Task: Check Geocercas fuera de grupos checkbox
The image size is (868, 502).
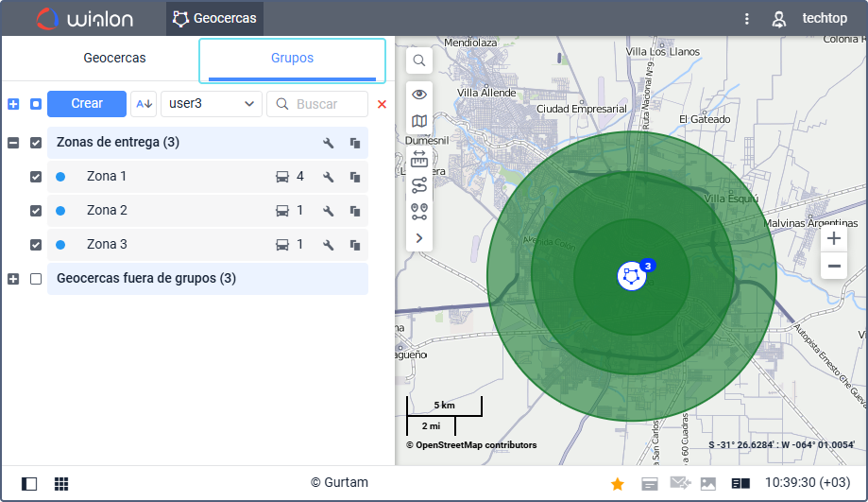Action: (x=36, y=279)
